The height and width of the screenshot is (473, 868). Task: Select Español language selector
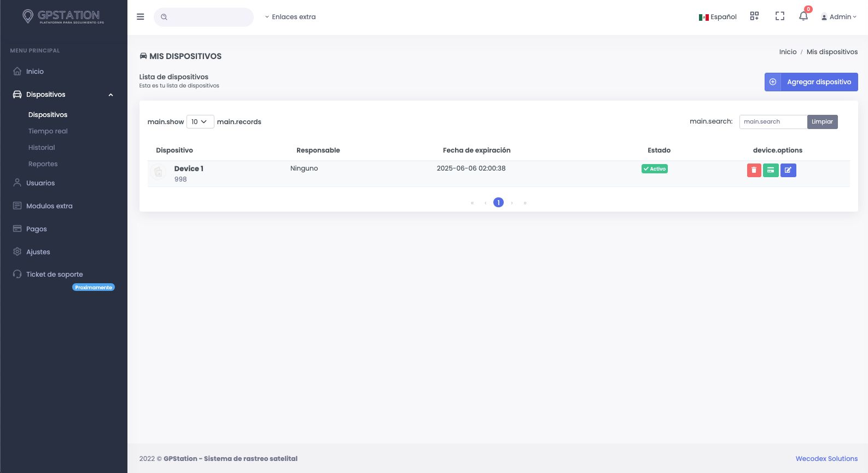click(x=718, y=17)
